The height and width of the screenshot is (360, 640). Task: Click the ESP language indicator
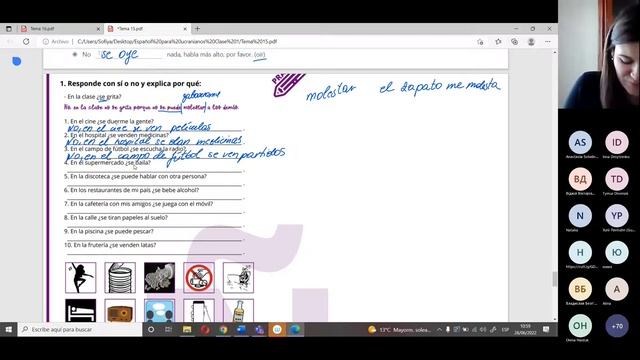[505, 329]
